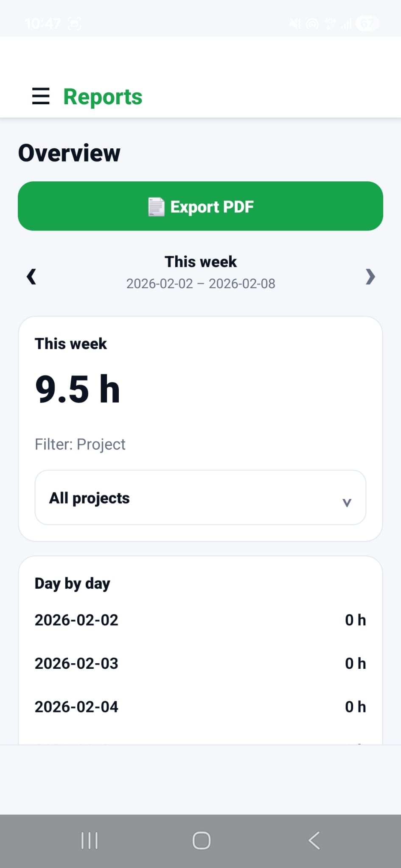The width and height of the screenshot is (401, 868).
Task: Open the All projects dropdown
Action: click(200, 498)
